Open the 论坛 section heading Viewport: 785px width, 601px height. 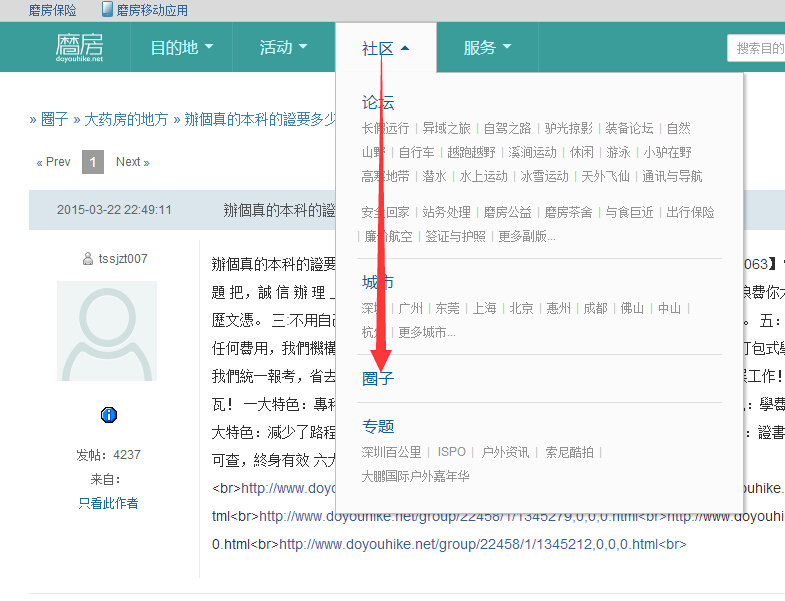pyautogui.click(x=378, y=102)
